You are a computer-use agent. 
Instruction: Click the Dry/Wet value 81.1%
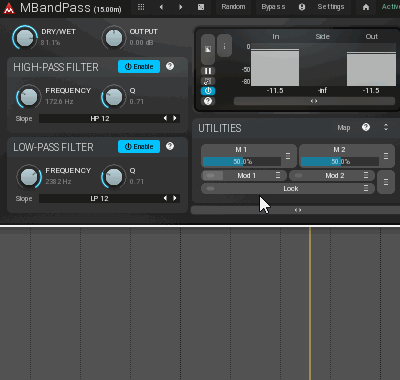pyautogui.click(x=50, y=43)
